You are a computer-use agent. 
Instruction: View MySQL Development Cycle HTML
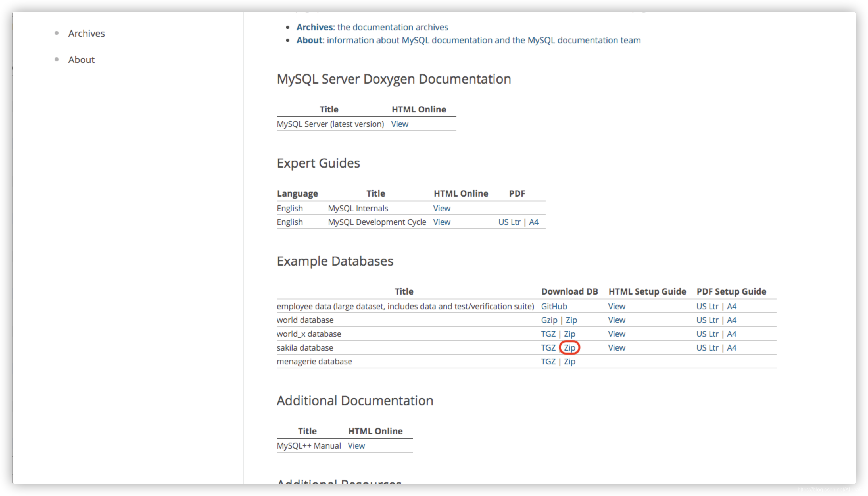coord(442,222)
